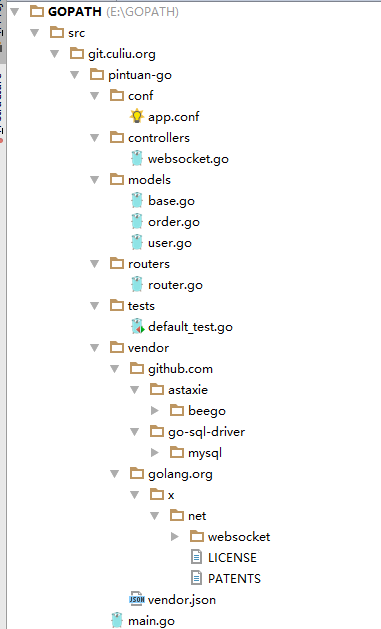
Task: Select the x folder label
Action: pyautogui.click(x=171, y=495)
